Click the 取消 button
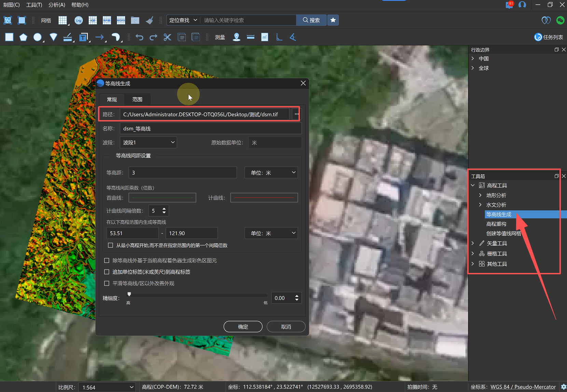 tap(286, 326)
